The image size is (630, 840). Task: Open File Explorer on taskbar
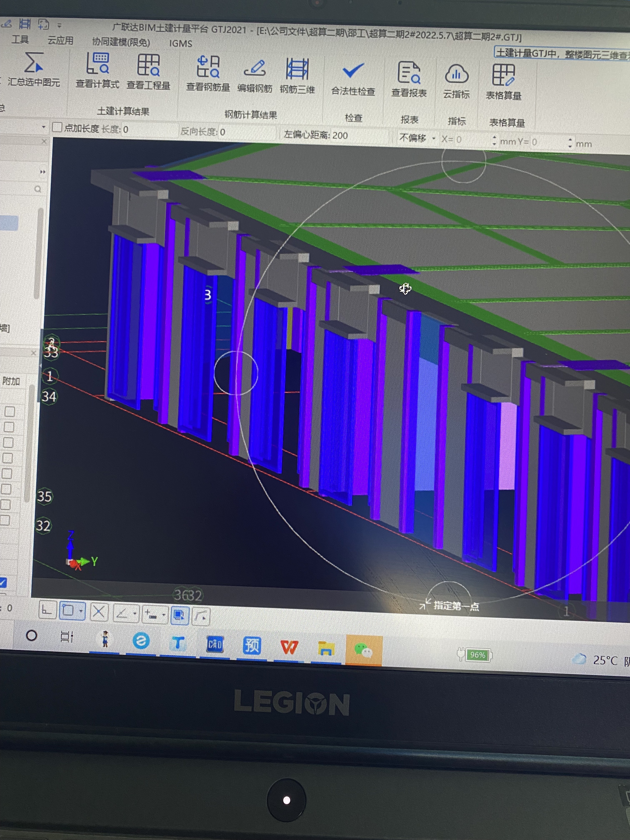[326, 649]
